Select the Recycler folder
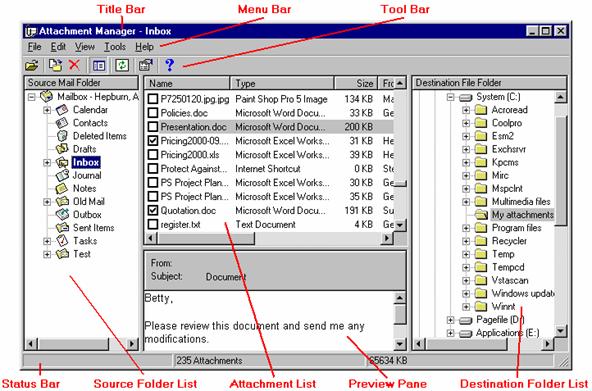This screenshot has height=391, width=592. (x=509, y=241)
